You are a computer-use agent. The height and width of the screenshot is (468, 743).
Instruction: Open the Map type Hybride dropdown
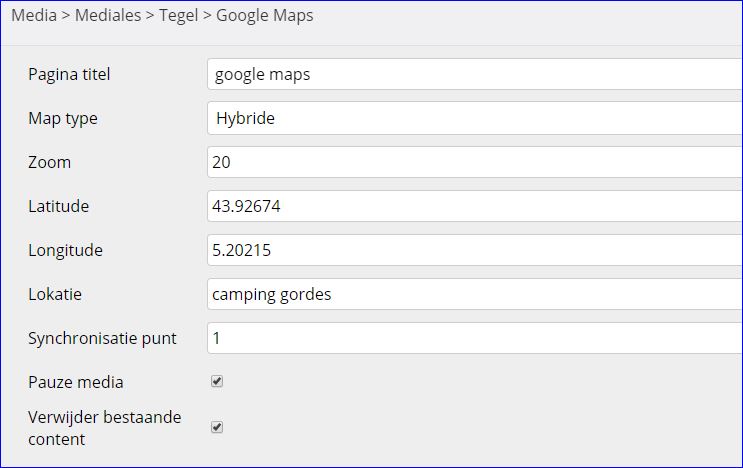pos(475,118)
